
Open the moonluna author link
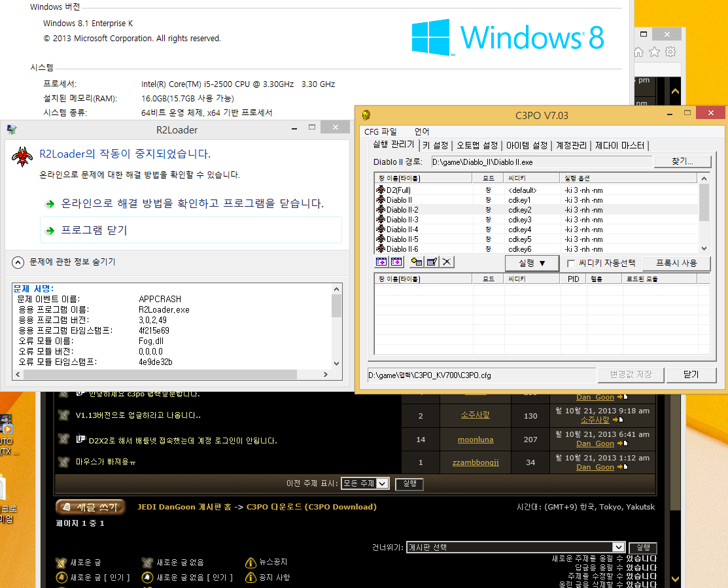(476, 440)
